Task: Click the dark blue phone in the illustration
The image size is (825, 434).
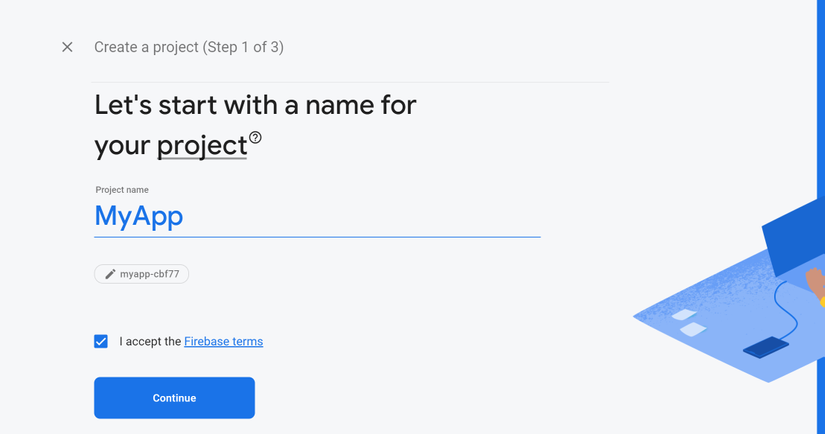Action: (x=766, y=348)
